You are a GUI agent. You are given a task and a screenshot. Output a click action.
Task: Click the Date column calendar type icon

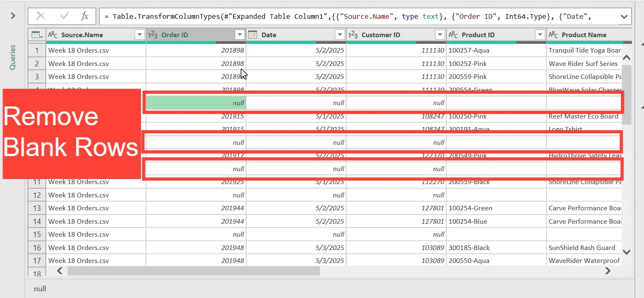253,35
